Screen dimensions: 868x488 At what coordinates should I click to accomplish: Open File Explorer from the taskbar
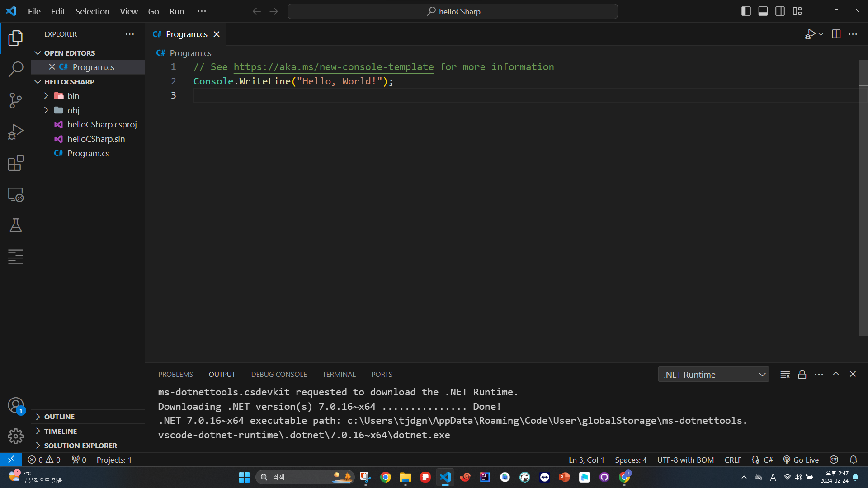point(405,477)
